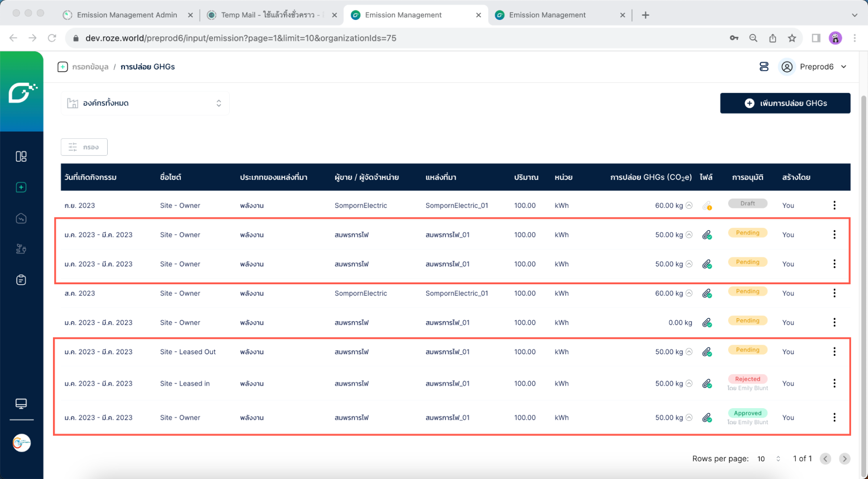The image size is (868, 479).
Task: Click the green plus input icon in the sidebar
Action: click(x=21, y=187)
